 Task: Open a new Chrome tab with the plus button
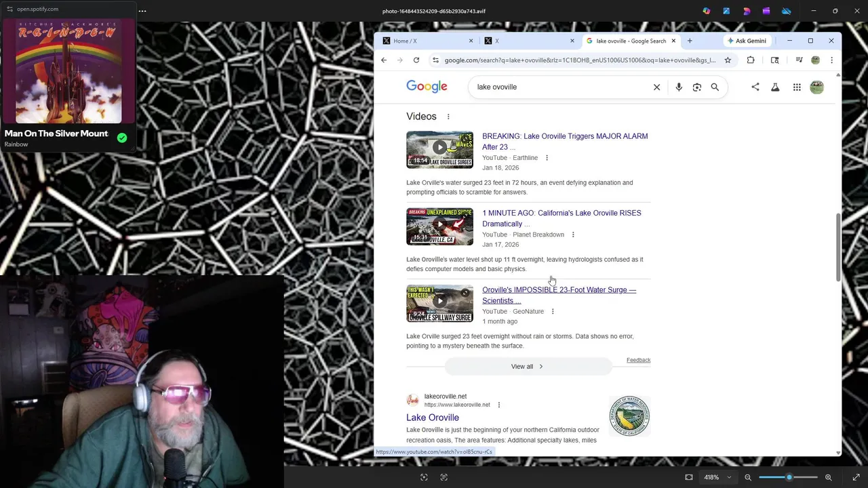point(690,41)
